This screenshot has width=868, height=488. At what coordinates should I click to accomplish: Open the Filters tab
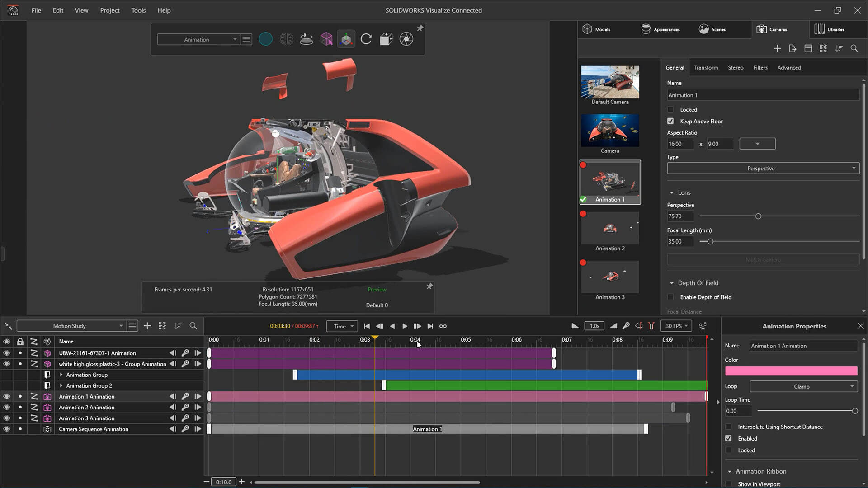760,68
